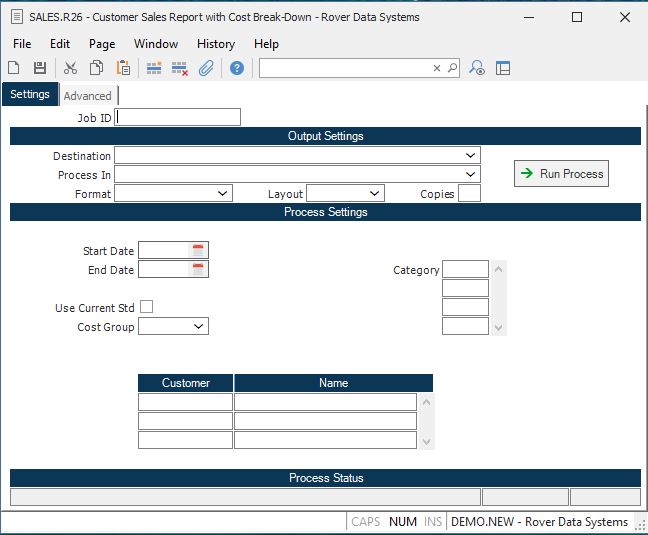This screenshot has height=535, width=648.
Task: Click the End Date calendar icon
Action: 198,269
